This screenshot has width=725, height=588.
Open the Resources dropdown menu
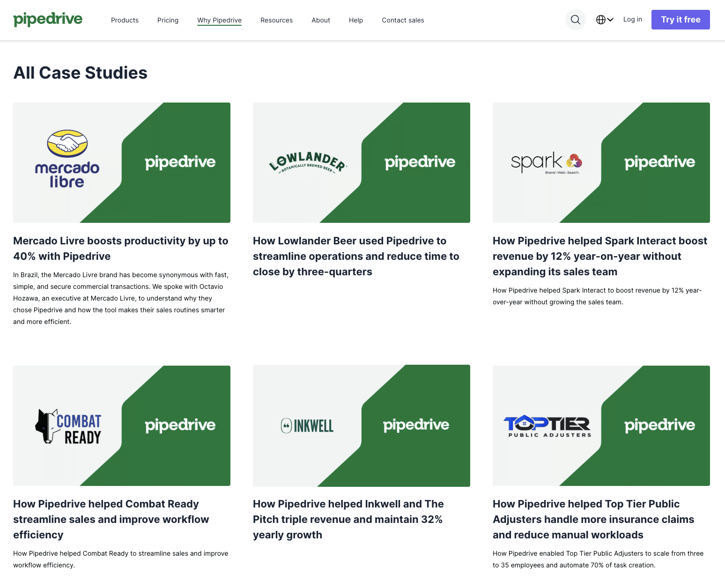tap(276, 20)
